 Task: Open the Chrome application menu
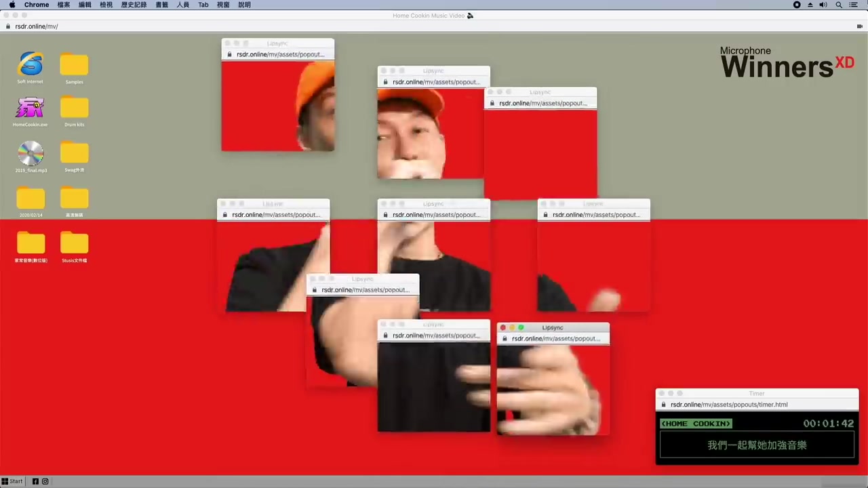pyautogui.click(x=37, y=5)
